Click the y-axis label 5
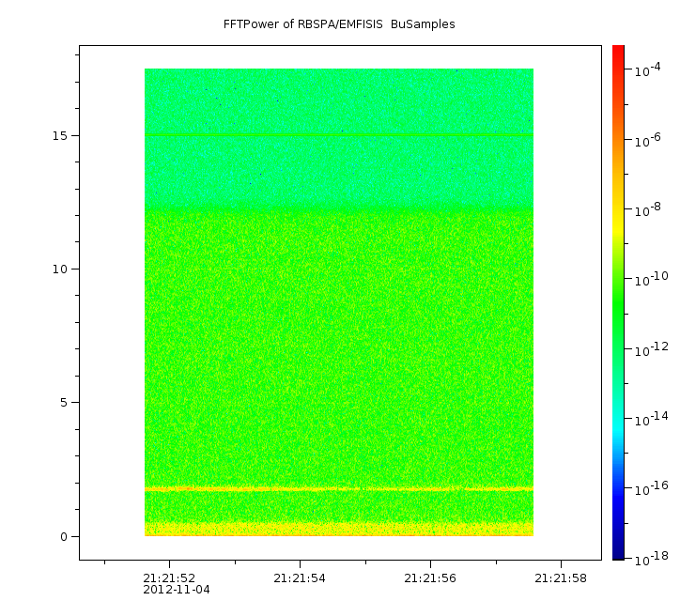Image resolution: width=680 pixels, height=616 pixels. point(64,403)
